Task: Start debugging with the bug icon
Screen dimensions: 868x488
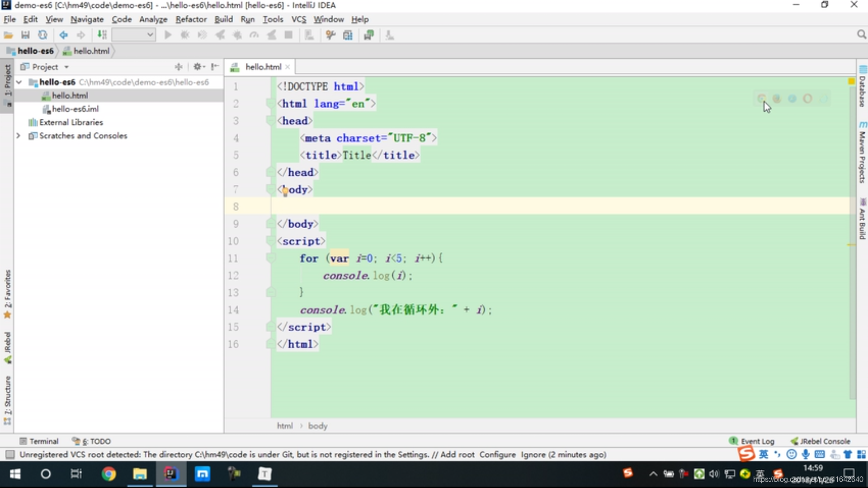Action: tap(185, 35)
